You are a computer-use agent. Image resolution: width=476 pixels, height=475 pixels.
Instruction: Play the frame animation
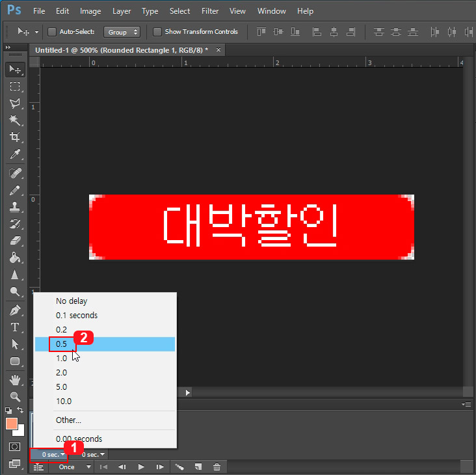(141, 467)
